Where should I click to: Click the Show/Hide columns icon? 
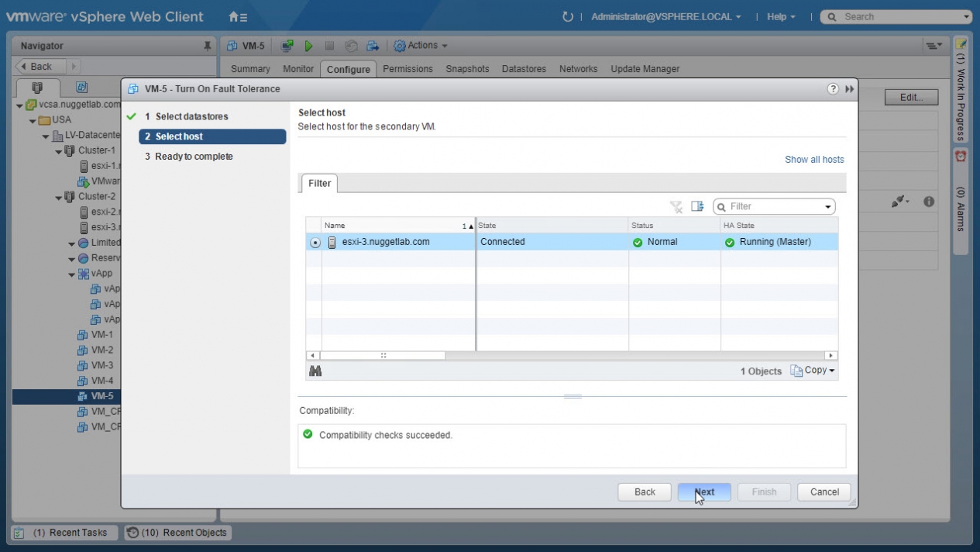(697, 206)
